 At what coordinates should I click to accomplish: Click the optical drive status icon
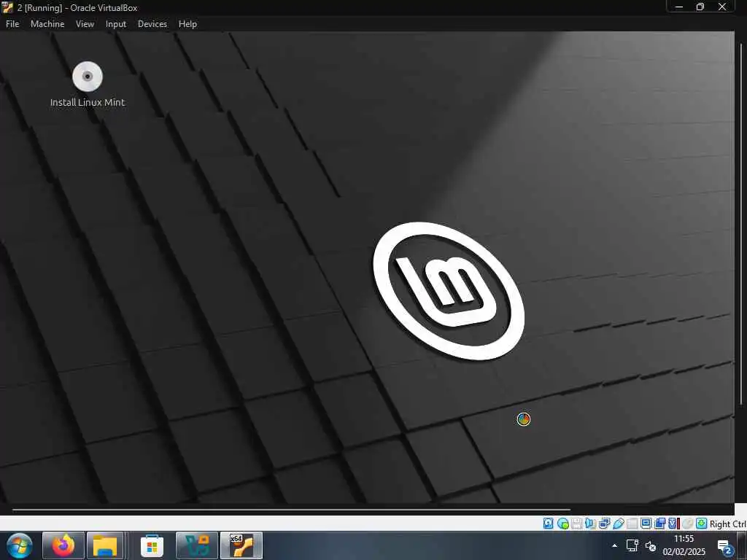tap(563, 524)
